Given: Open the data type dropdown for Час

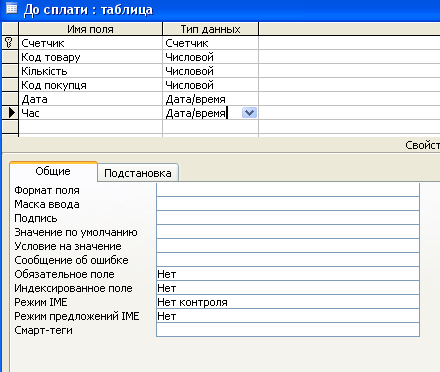Looking at the screenshot, I should coord(249,113).
